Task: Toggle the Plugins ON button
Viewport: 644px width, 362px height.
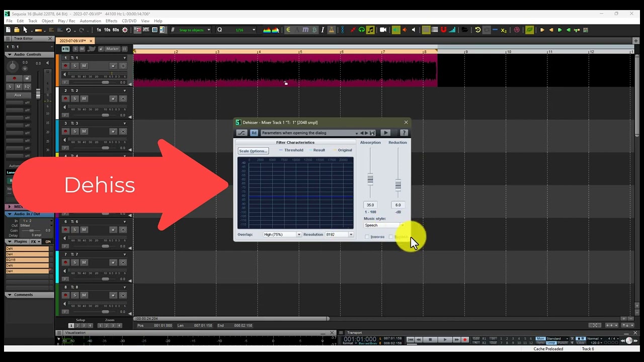Action: [48, 242]
